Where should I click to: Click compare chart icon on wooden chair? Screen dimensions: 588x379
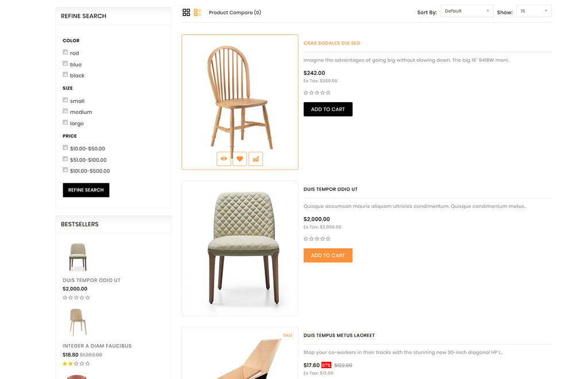click(x=256, y=159)
